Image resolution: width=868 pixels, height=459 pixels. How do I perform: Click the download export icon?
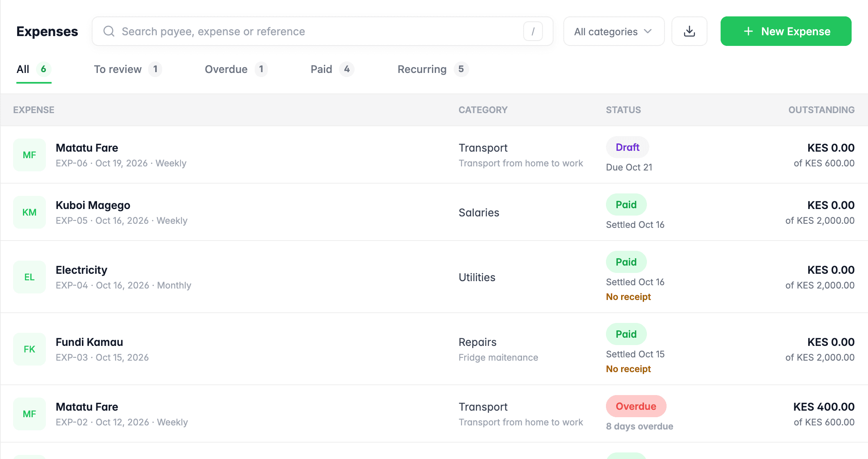pos(689,31)
